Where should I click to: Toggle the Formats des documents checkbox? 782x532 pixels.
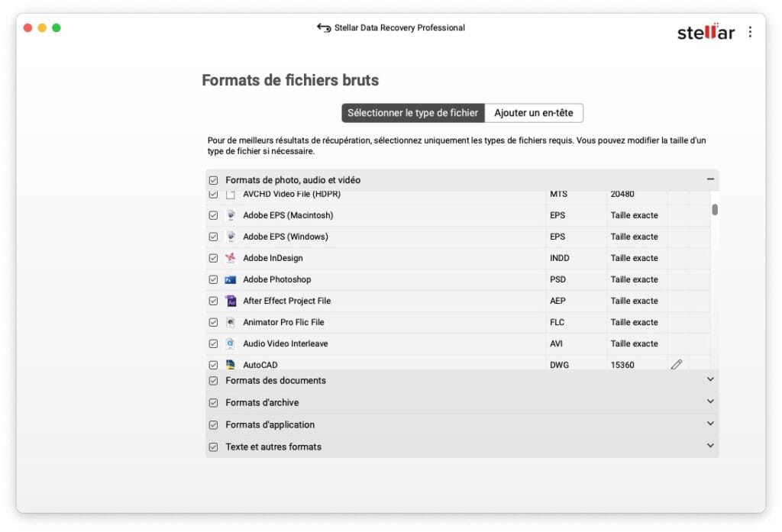tap(214, 380)
